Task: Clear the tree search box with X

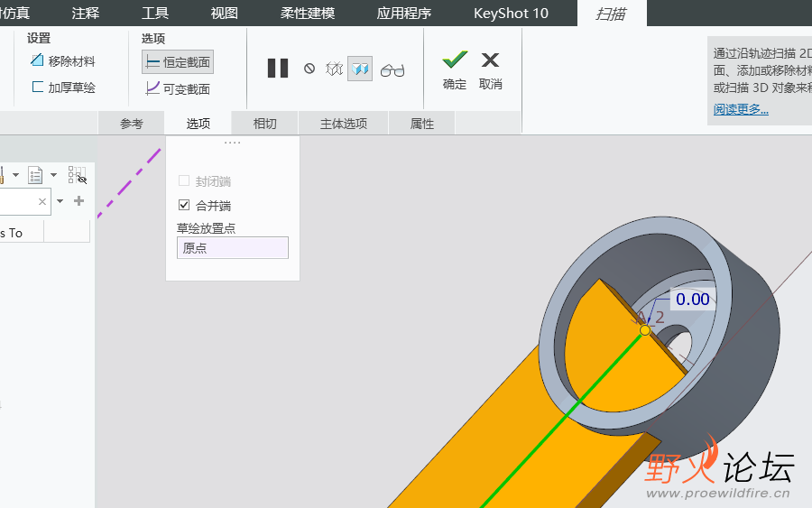Action: point(42,201)
